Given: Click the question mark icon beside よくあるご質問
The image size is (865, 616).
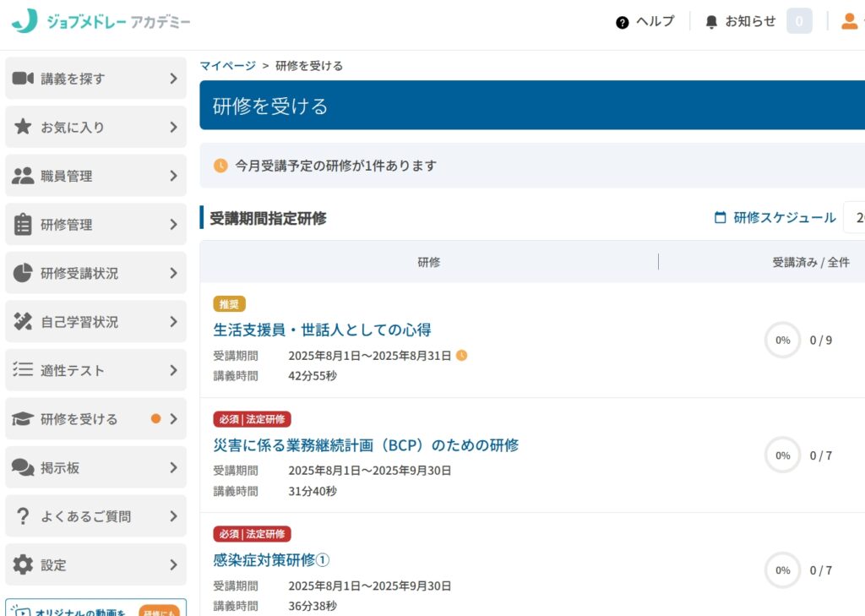Looking at the screenshot, I should [23, 516].
